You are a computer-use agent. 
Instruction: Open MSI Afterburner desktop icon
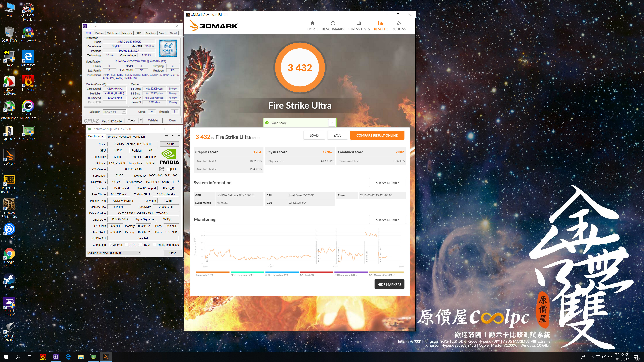(9, 110)
